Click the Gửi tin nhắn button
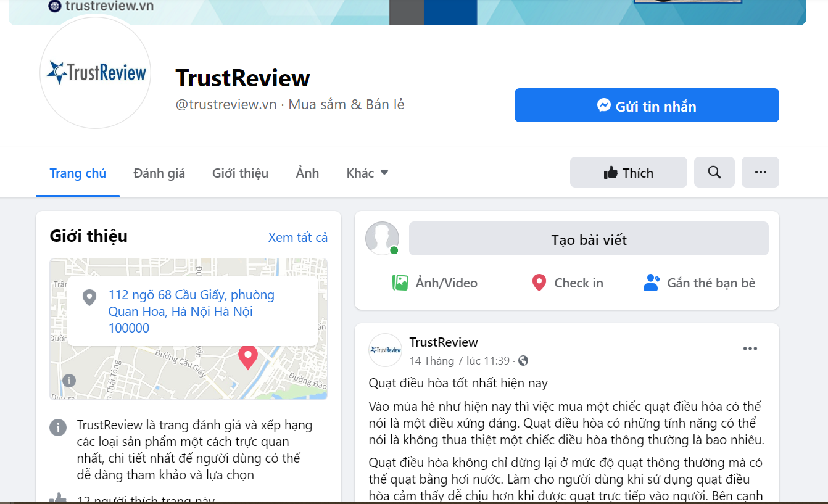The height and width of the screenshot is (504, 828). 647,105
